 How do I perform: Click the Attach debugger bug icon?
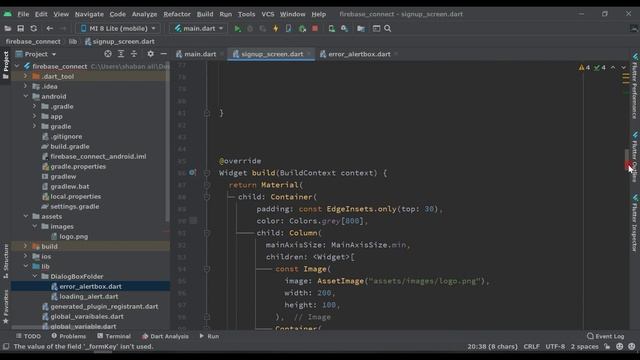coord(302,29)
